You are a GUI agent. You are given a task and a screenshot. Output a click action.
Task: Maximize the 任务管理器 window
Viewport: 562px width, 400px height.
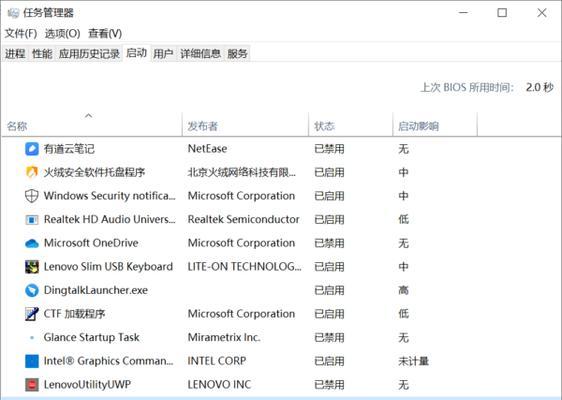coord(502,13)
